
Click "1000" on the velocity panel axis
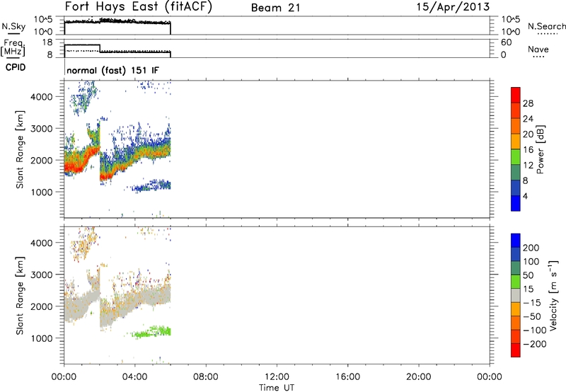[x=42, y=338]
